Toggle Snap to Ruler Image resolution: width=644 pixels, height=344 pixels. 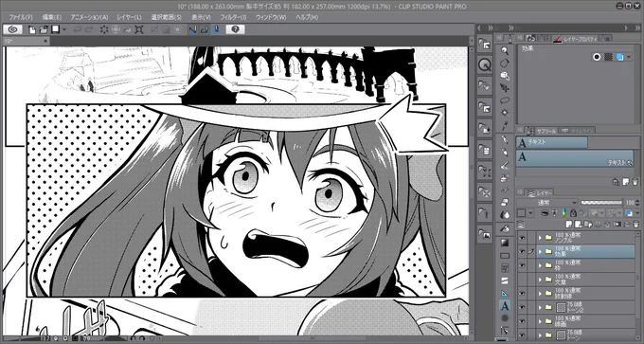[192, 29]
